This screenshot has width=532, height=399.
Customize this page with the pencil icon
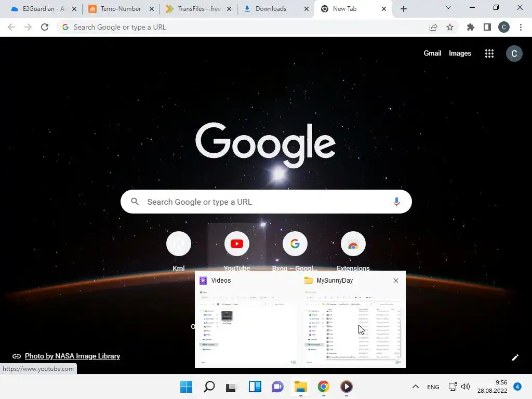(x=515, y=357)
